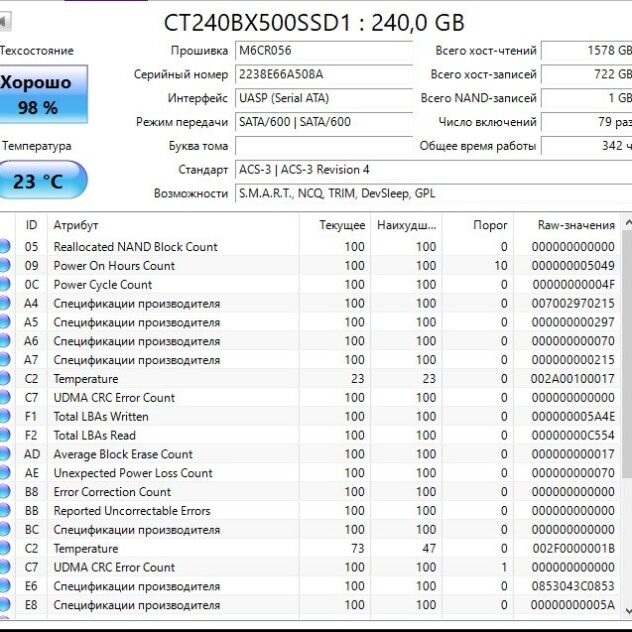632x632 pixels.
Task: Click the Режим передачи field SATA/600
Action: [x=324, y=122]
